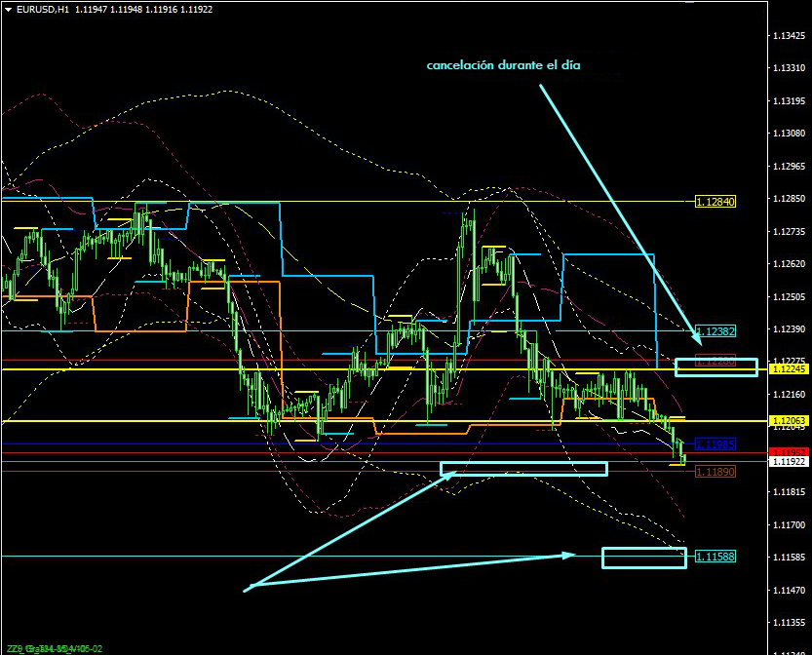Click the brown 1.11890 level label

pos(715,472)
